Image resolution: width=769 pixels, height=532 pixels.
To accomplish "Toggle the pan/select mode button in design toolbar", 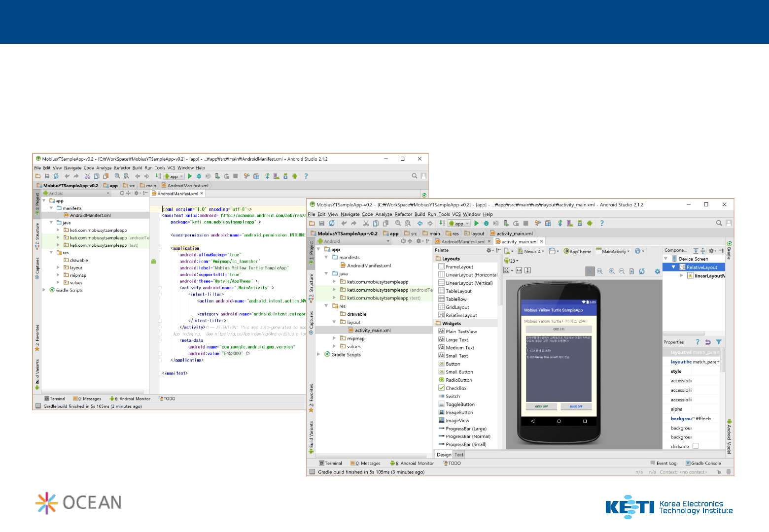I will click(x=590, y=271).
